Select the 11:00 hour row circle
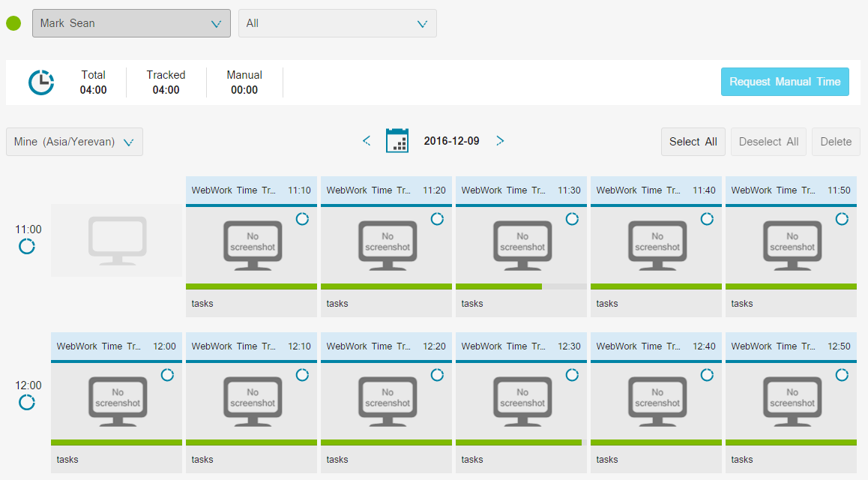 (x=26, y=246)
